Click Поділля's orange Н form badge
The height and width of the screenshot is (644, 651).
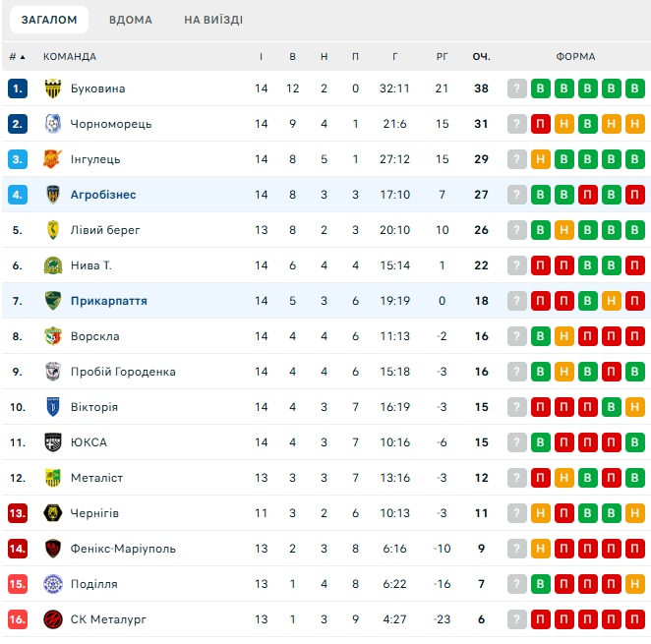click(635, 584)
